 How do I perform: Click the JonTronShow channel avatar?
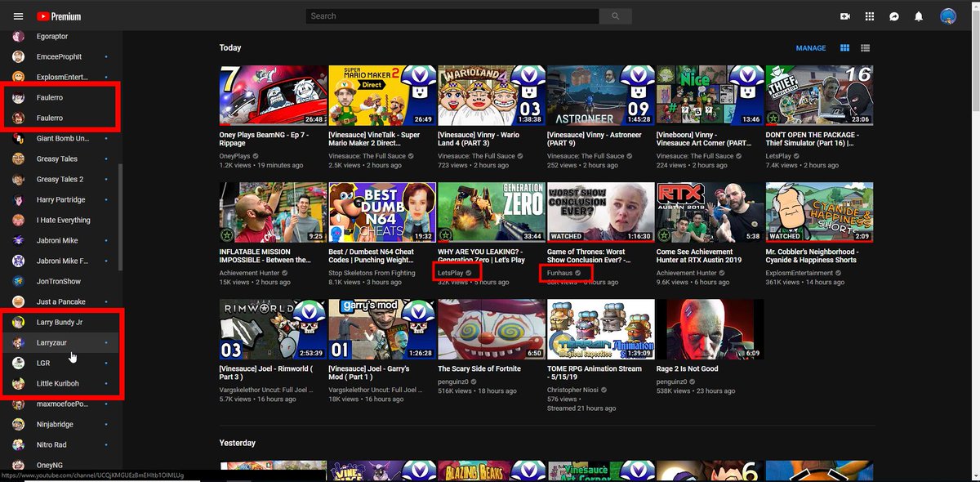18,281
